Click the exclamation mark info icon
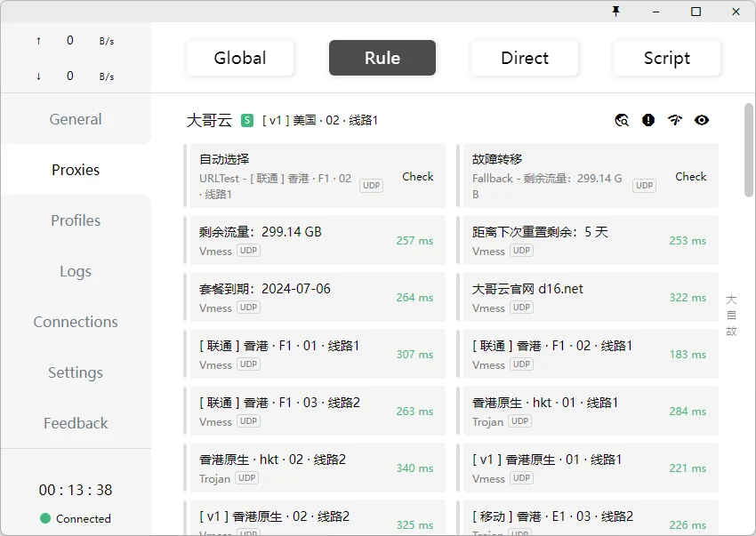The width and height of the screenshot is (756, 536). coord(648,120)
